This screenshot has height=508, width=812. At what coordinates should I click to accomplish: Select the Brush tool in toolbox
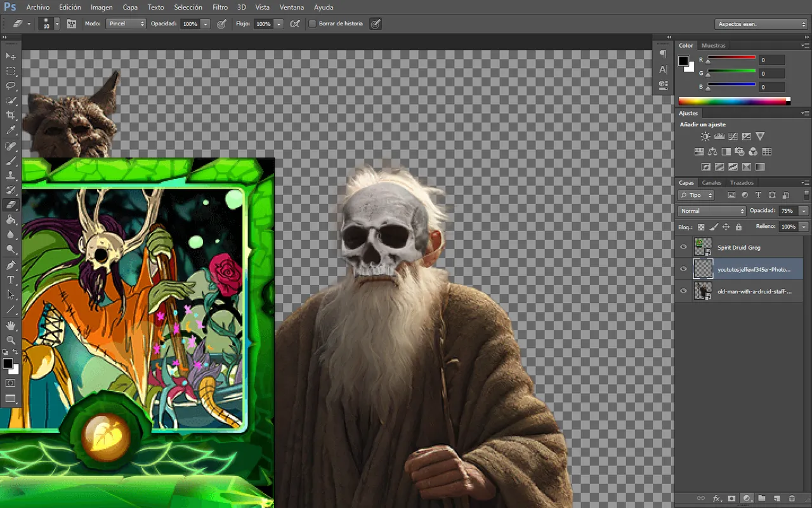[x=11, y=161]
